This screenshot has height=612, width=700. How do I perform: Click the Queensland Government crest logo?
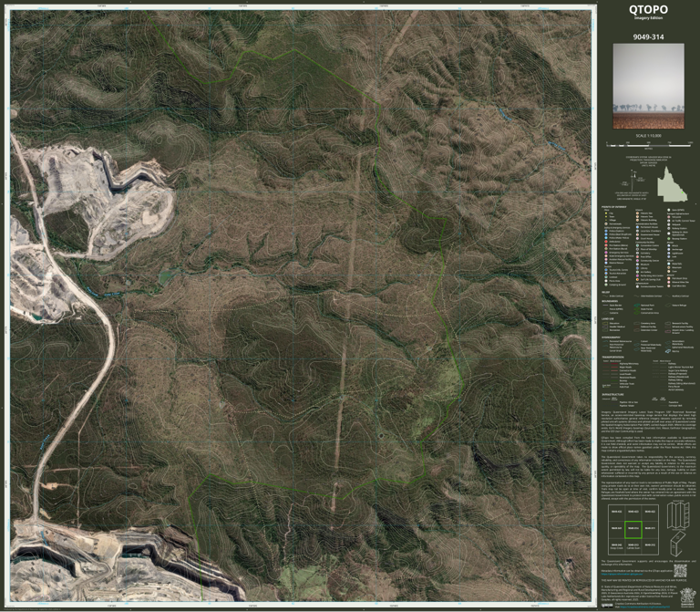click(x=687, y=598)
